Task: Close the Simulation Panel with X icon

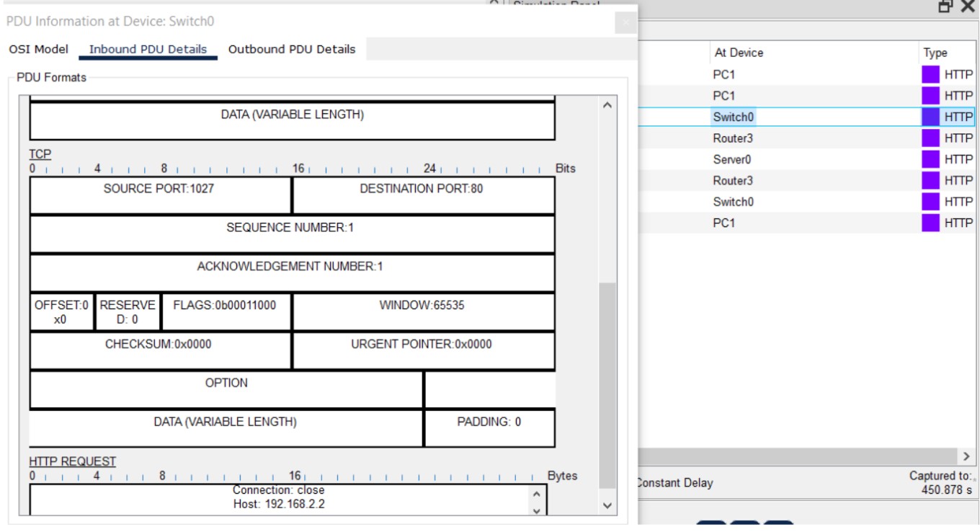Action: (967, 6)
